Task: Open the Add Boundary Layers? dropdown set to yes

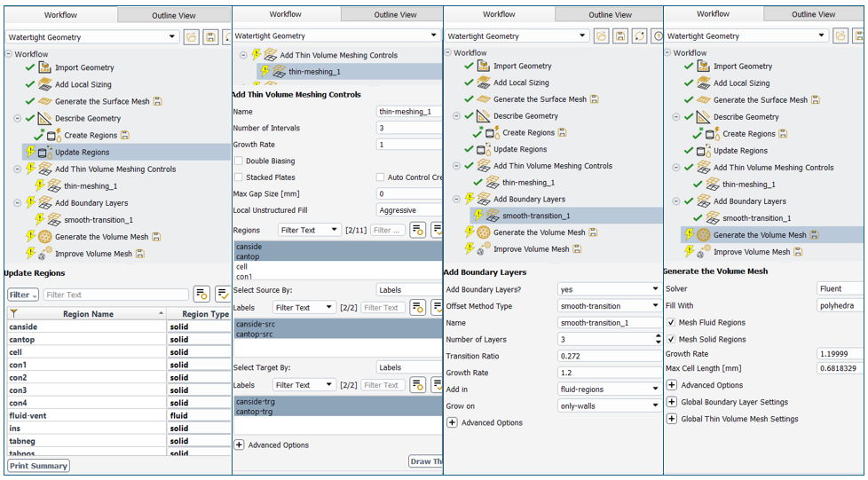Action: [x=609, y=289]
